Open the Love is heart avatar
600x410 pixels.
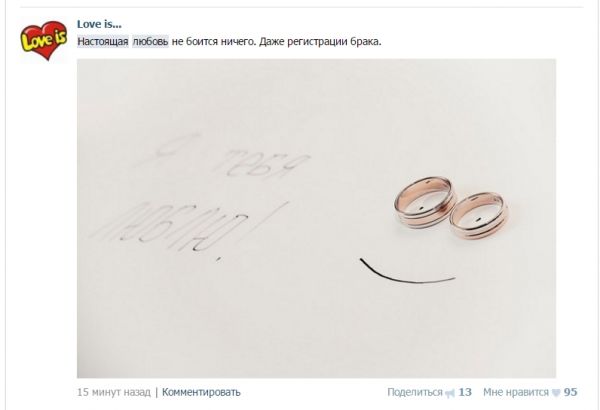(x=44, y=40)
